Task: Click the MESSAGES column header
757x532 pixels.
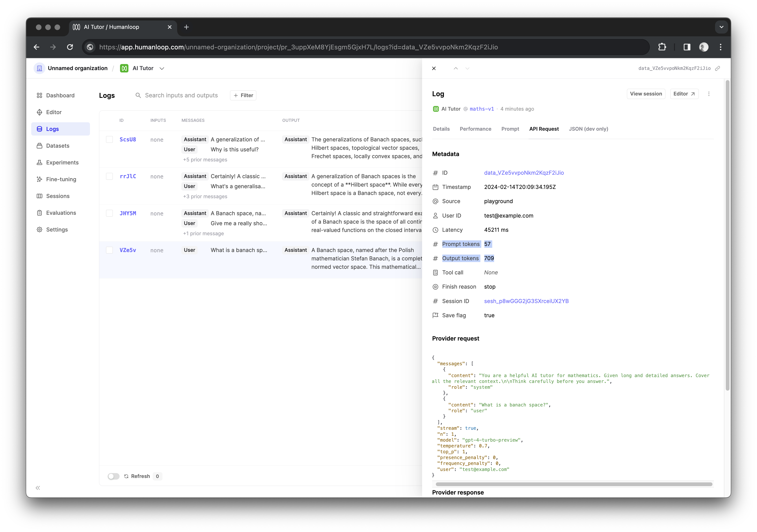Action: 193,121
